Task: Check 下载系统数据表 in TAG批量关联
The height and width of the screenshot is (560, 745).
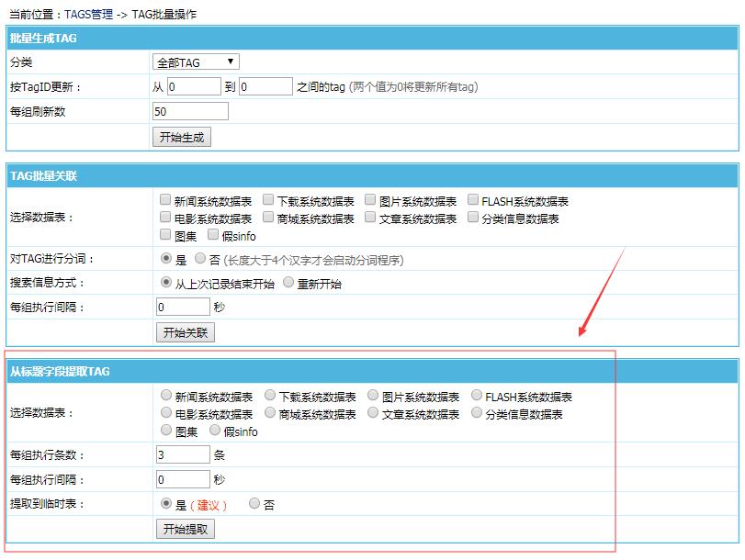Action: click(268, 199)
